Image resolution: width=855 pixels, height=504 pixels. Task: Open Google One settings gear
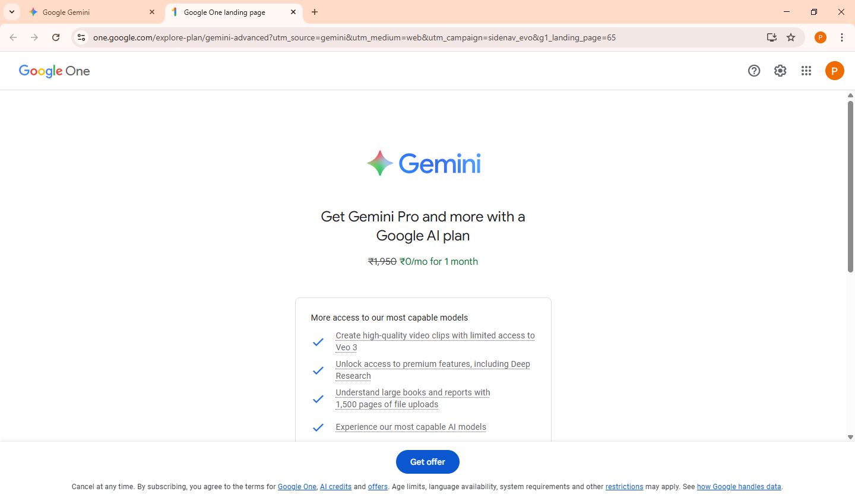tap(780, 71)
